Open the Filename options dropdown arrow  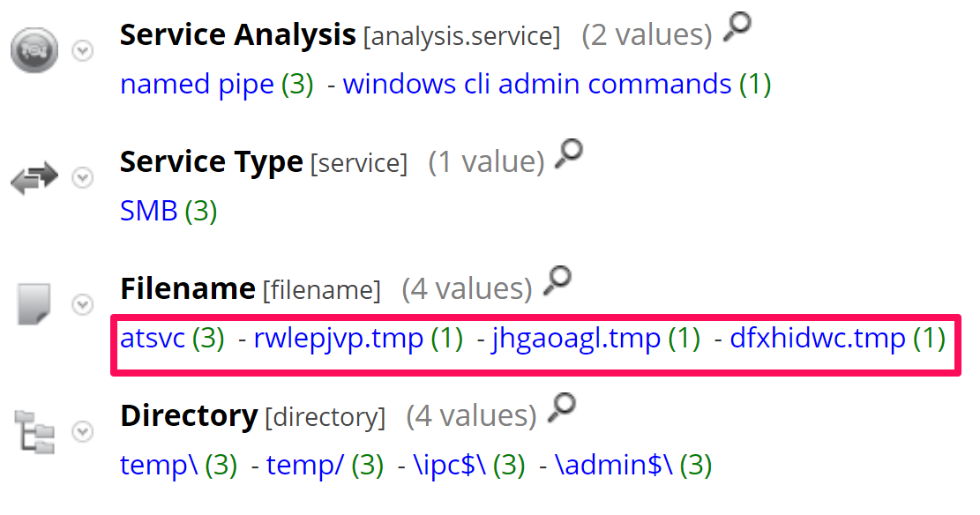click(82, 305)
